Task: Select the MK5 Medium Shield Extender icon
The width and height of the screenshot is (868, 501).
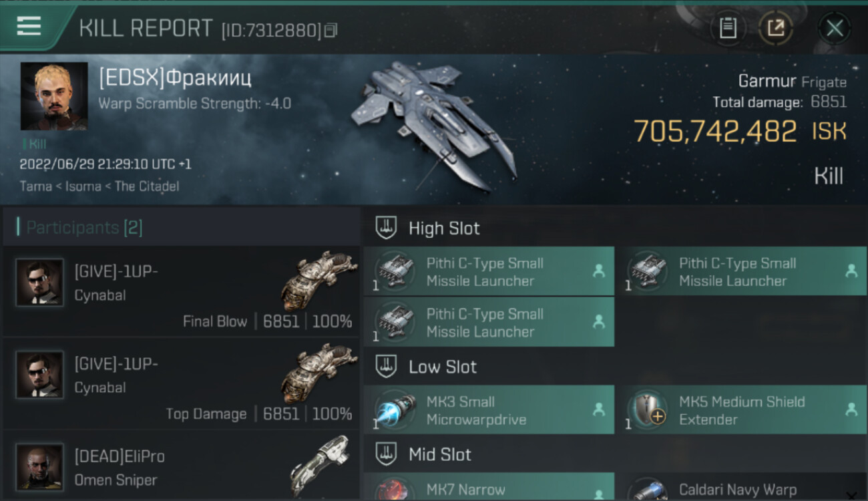Action: point(648,410)
